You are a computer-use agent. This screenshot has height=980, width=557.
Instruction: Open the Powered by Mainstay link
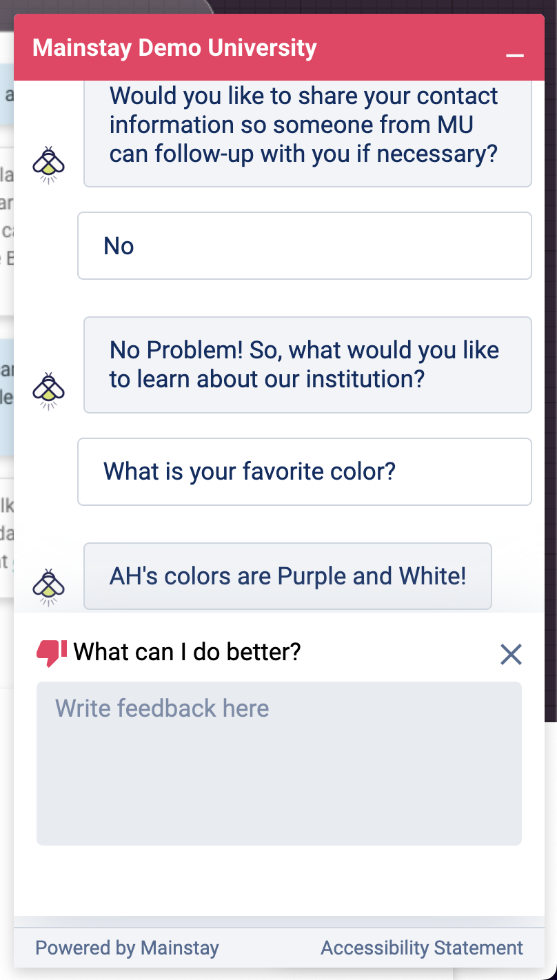coord(127,948)
